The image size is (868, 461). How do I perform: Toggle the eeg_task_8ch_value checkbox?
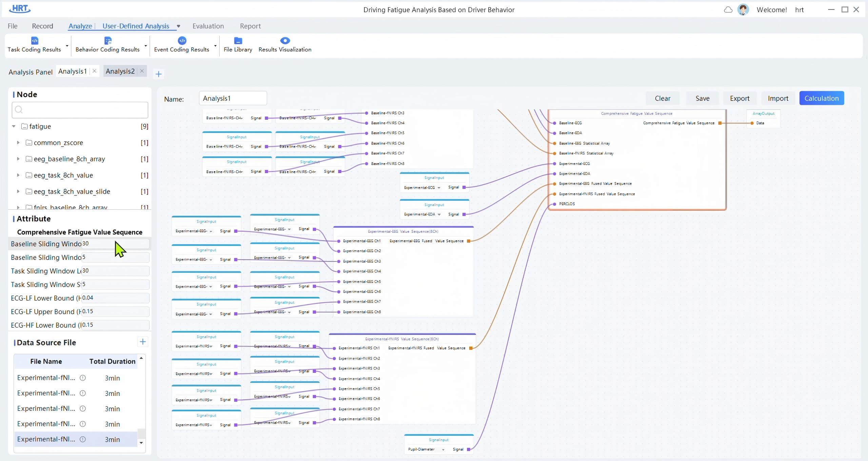[x=29, y=175]
